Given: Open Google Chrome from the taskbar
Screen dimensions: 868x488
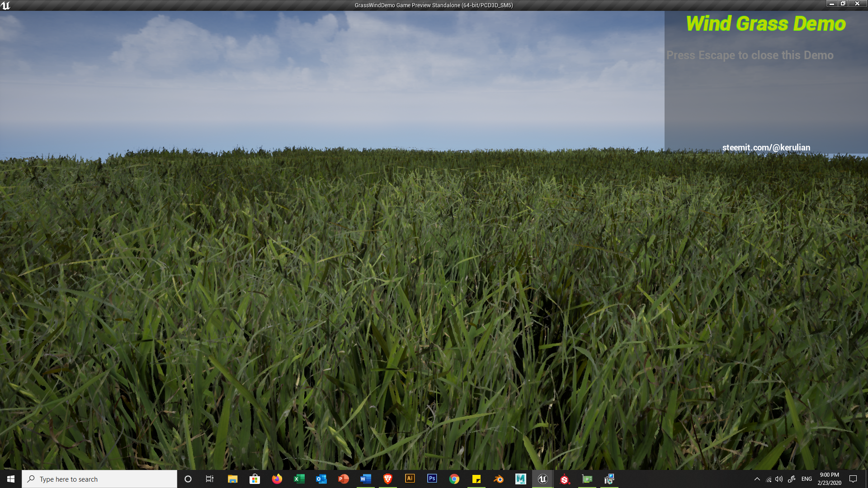Looking at the screenshot, I should (454, 479).
